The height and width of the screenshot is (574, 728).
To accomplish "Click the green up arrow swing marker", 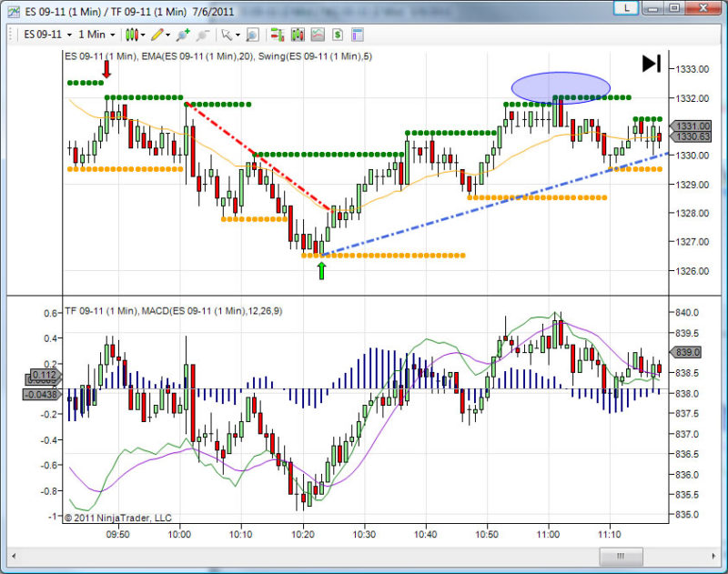I will click(x=321, y=270).
